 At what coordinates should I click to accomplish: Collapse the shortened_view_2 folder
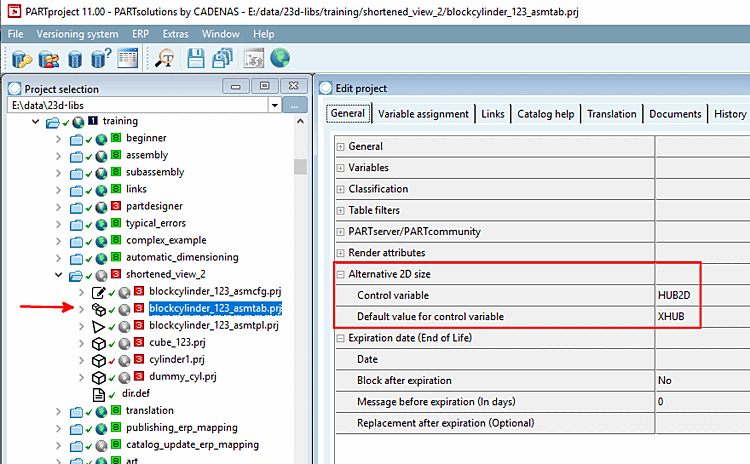tap(58, 275)
